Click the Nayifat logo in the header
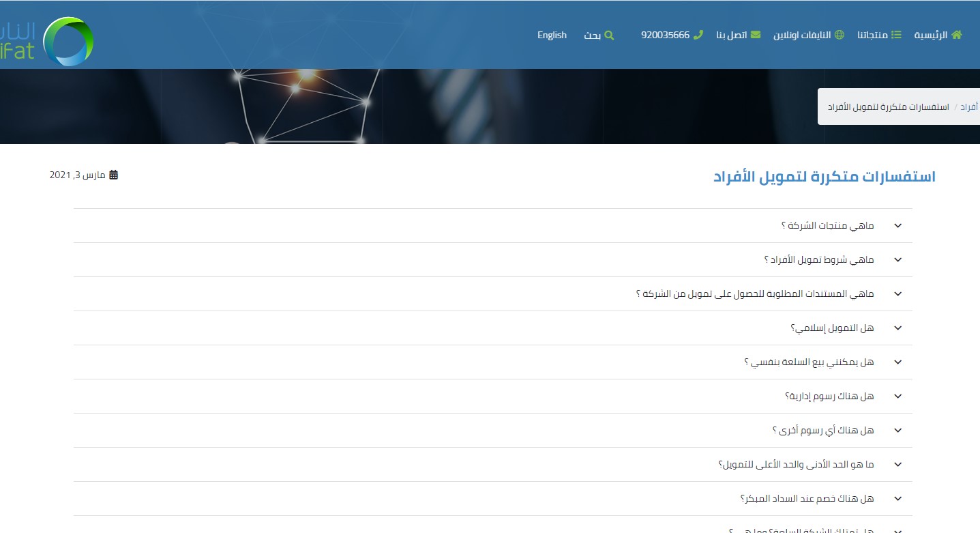This screenshot has height=533, width=980. (x=46, y=41)
